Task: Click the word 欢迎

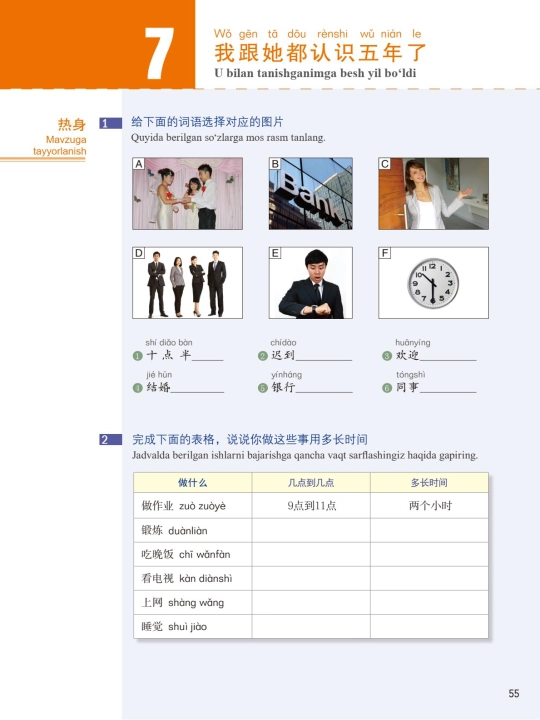Action: 408,355
